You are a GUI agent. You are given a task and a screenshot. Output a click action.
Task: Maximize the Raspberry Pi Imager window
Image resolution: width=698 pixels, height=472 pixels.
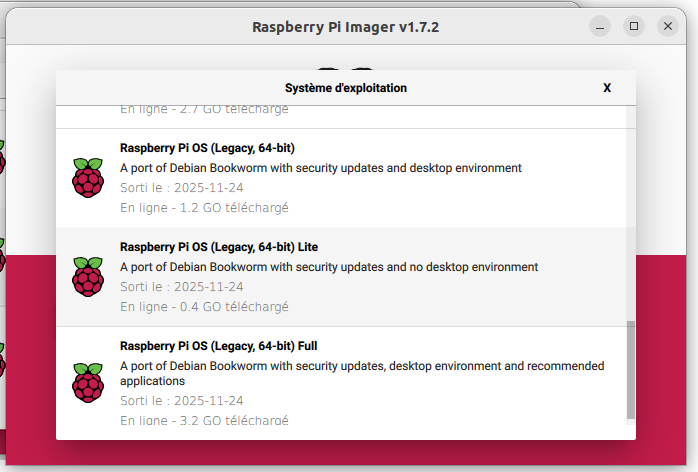(x=634, y=26)
